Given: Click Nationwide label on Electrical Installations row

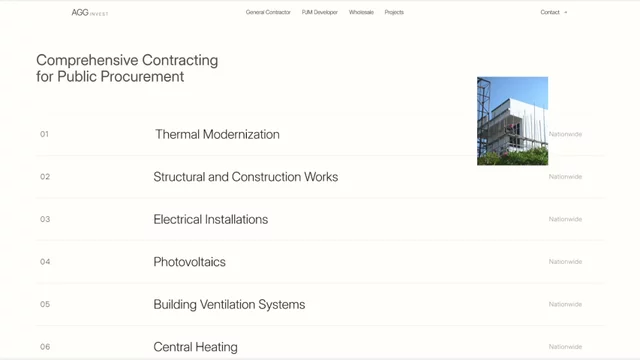Looking at the screenshot, I should (565, 219).
